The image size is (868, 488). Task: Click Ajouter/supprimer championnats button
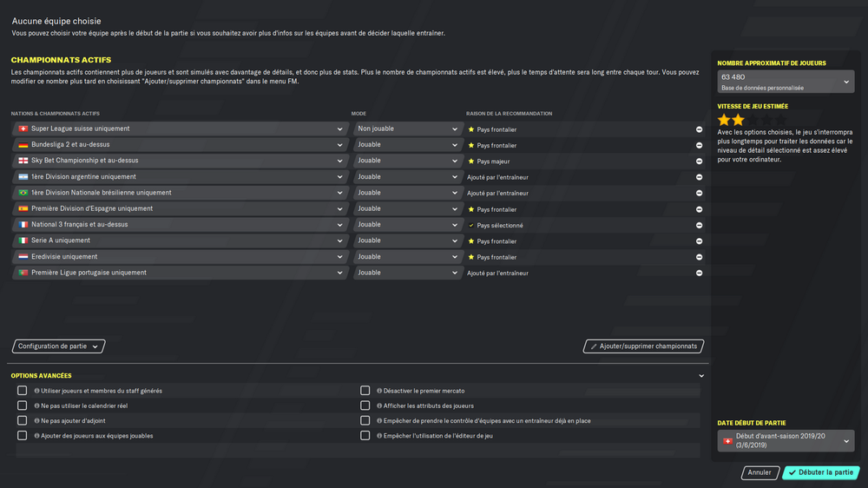(x=643, y=346)
